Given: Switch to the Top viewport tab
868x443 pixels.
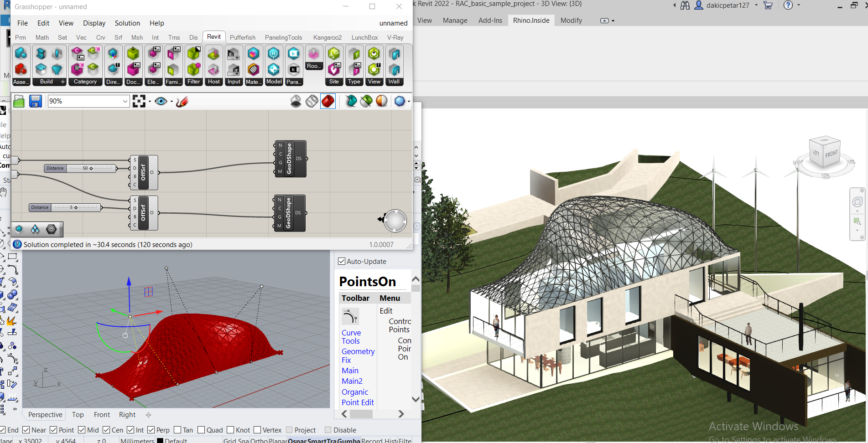Looking at the screenshot, I should (78, 415).
